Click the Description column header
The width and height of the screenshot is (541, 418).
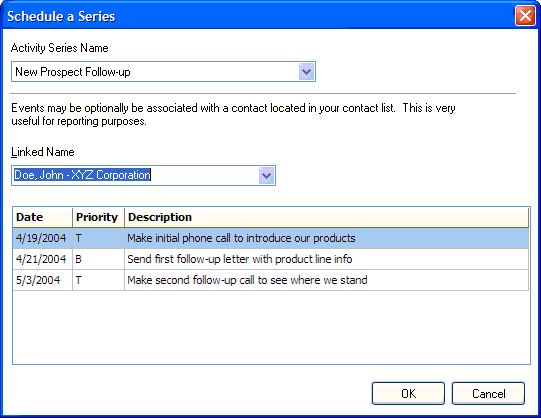[326, 217]
